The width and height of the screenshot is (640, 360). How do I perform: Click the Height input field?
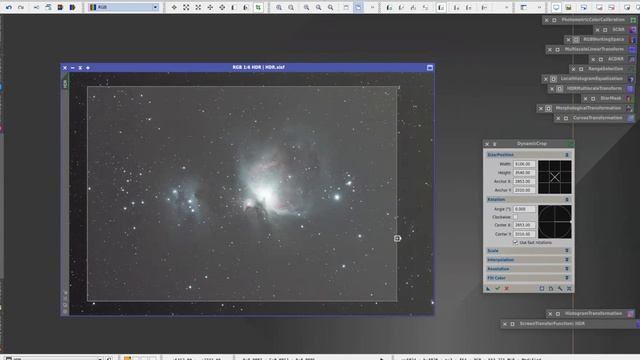pyautogui.click(x=524, y=173)
